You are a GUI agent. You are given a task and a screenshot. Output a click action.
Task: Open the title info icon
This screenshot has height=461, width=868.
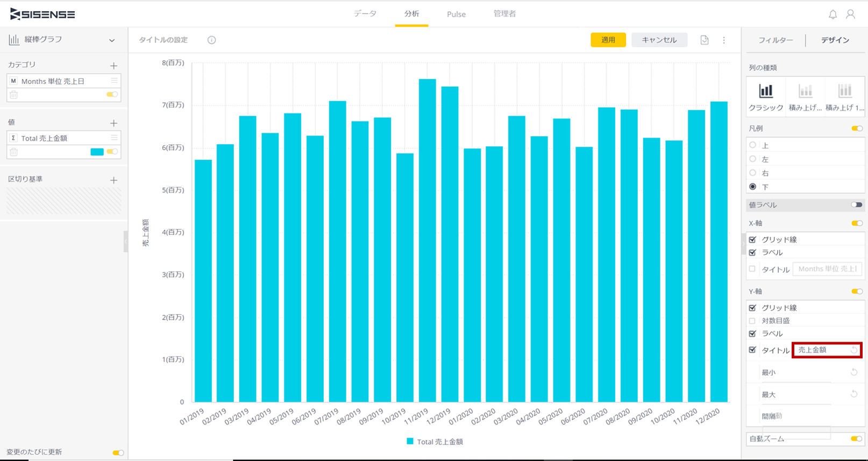212,40
